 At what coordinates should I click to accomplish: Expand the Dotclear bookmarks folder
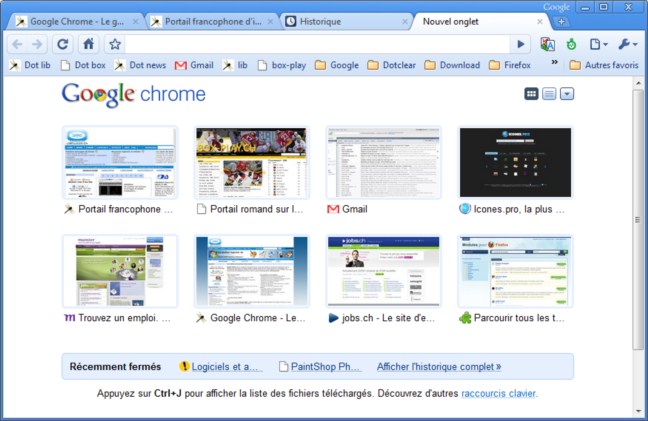(x=391, y=65)
